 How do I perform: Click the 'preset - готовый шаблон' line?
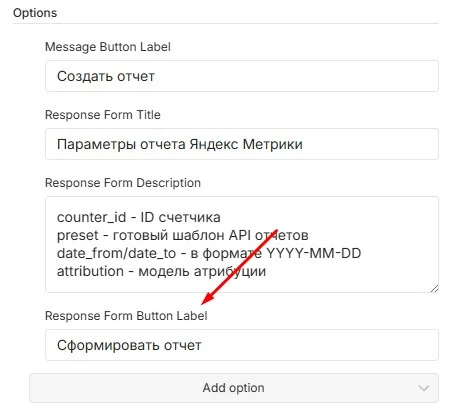pos(182,235)
